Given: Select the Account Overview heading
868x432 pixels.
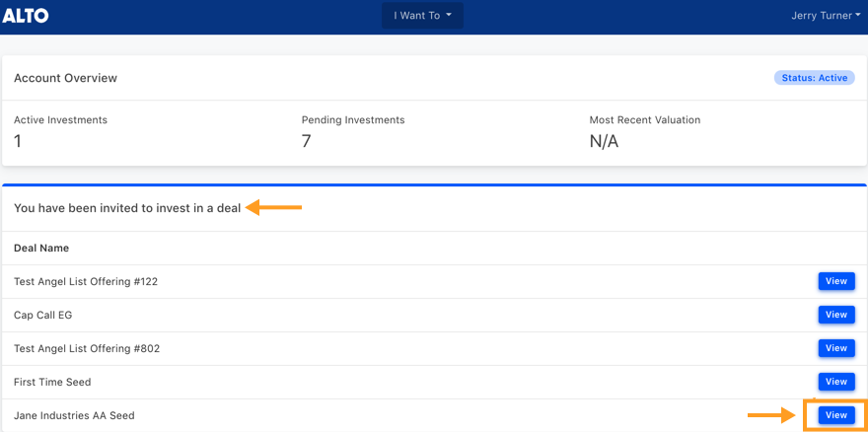Looking at the screenshot, I should click(65, 78).
